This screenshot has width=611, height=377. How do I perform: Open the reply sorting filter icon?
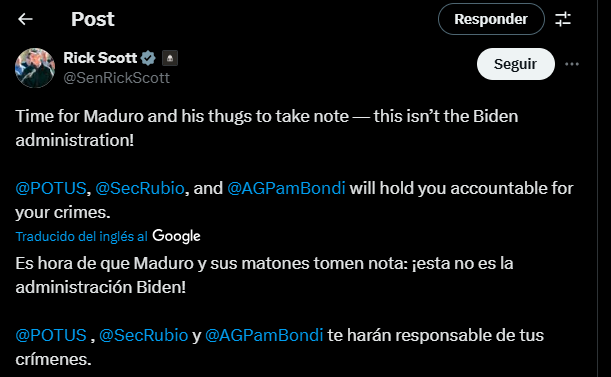coord(563,19)
